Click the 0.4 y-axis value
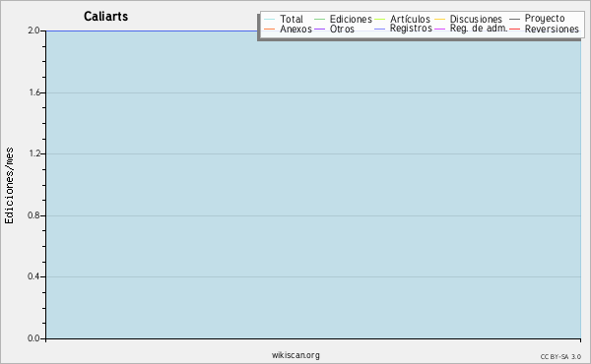The width and height of the screenshot is (591, 364). (33, 276)
